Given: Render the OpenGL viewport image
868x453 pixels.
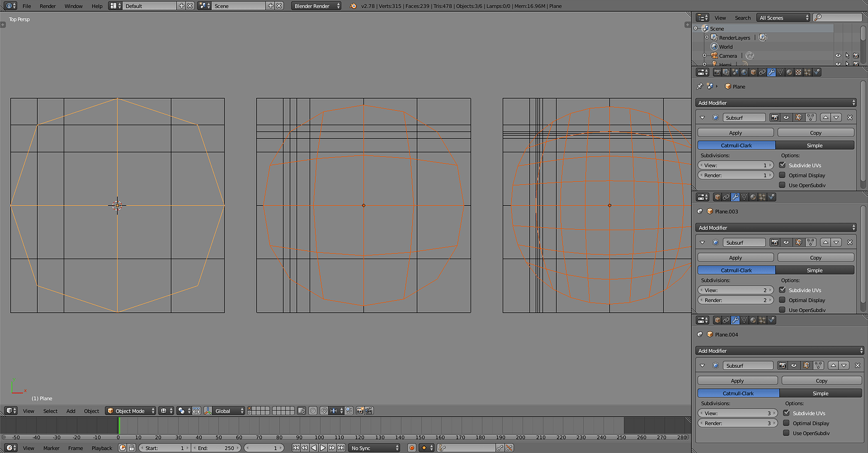Looking at the screenshot, I should point(360,411).
